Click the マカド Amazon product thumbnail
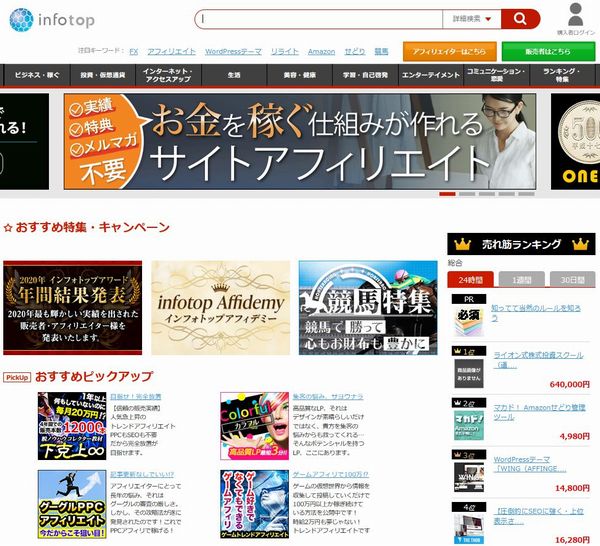The height and width of the screenshot is (546, 600). tap(469, 425)
